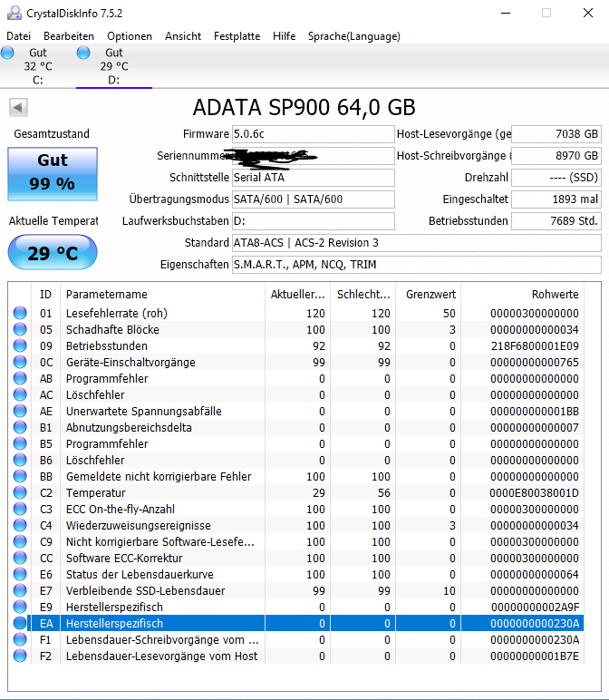Select the Nicht korrigierbare Software-Lesefe... row
Viewport: 609px width, 700px height.
point(296,541)
